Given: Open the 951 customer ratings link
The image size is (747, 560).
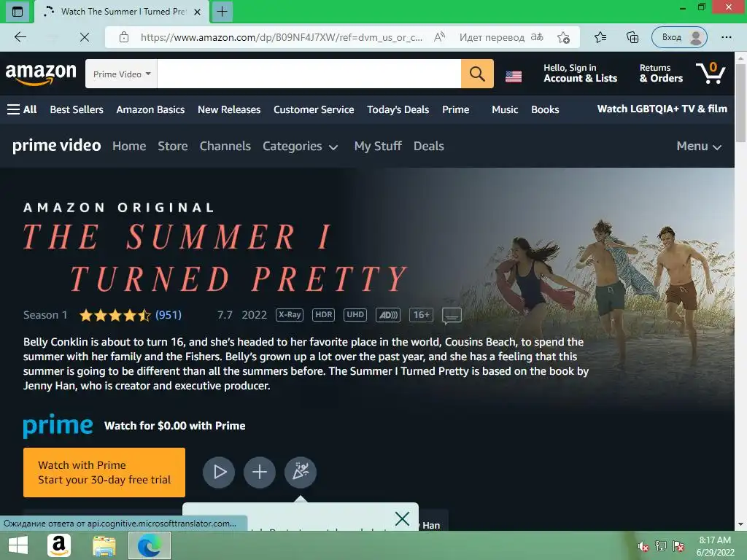Looking at the screenshot, I should click(x=169, y=315).
